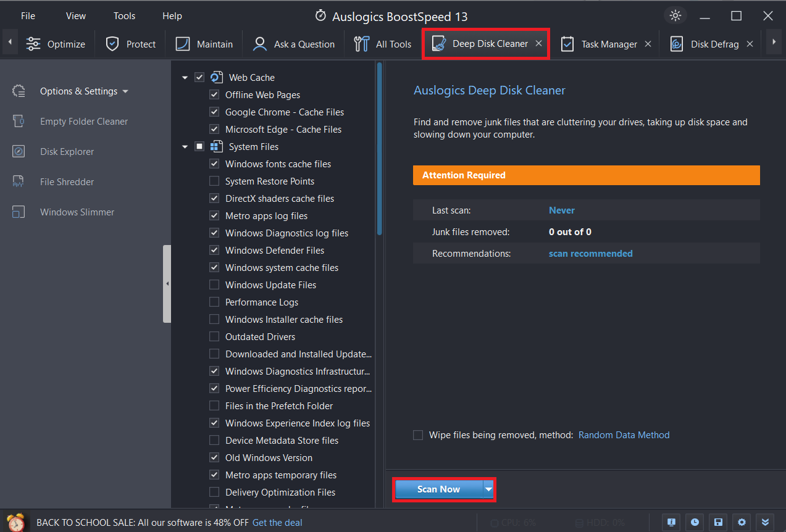Click the Empty Folder Cleaner icon

pyautogui.click(x=19, y=121)
